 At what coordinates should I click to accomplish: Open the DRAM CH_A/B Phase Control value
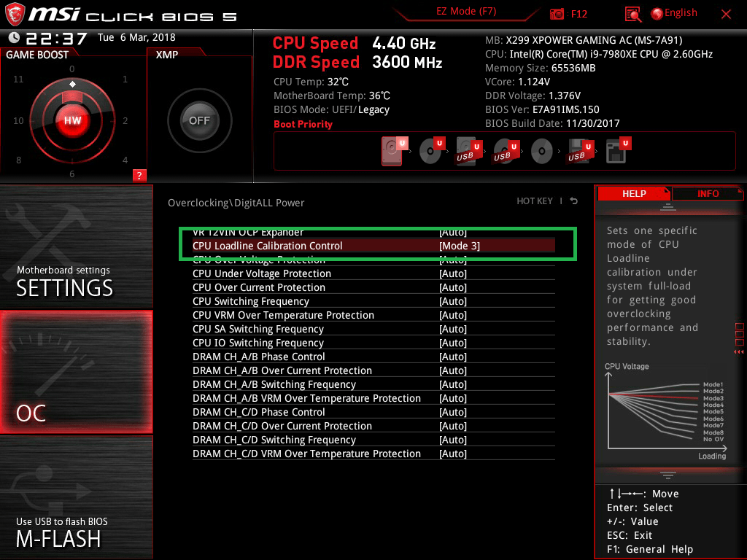point(453,357)
